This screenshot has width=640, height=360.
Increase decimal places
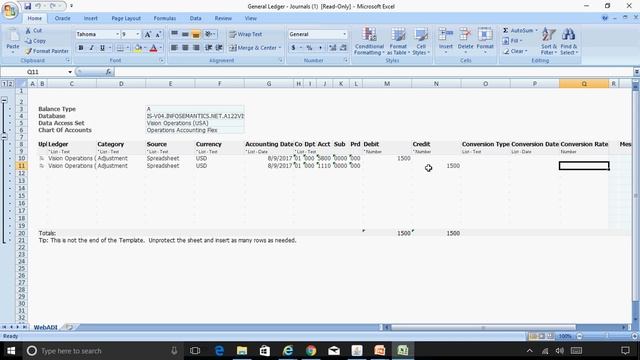[x=333, y=48]
